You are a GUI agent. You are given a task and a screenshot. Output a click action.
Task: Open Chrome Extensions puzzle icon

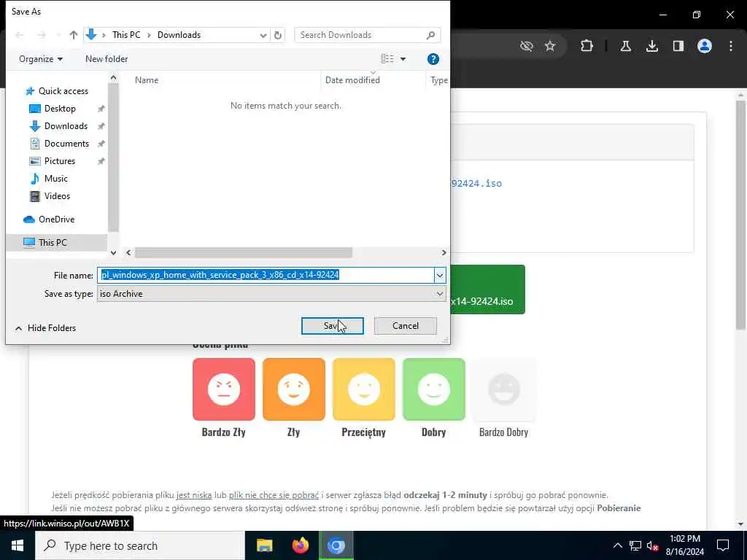[x=587, y=46]
